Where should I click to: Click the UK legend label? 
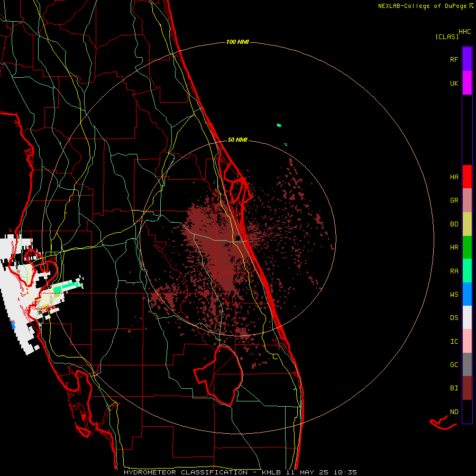pos(454,84)
